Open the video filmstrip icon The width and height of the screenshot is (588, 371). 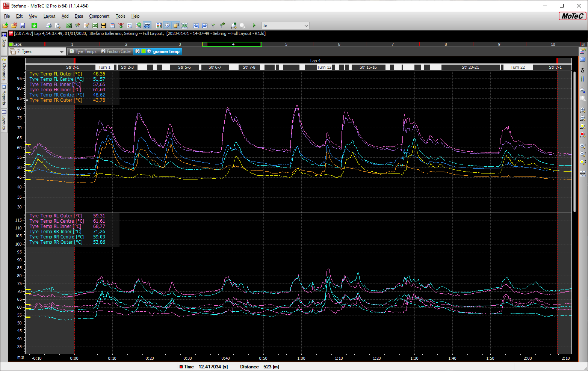pyautogui.click(x=104, y=26)
